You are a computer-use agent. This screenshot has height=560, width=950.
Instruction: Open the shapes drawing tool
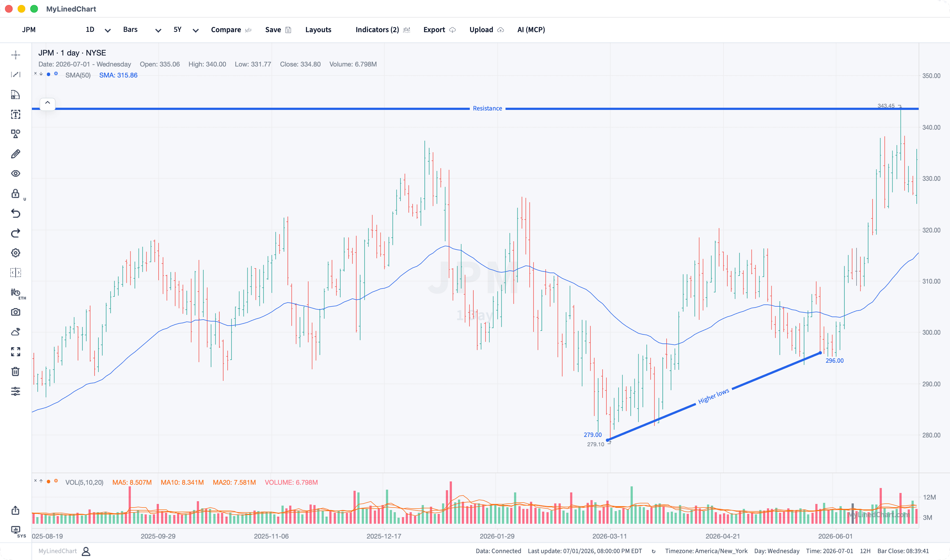(x=15, y=134)
